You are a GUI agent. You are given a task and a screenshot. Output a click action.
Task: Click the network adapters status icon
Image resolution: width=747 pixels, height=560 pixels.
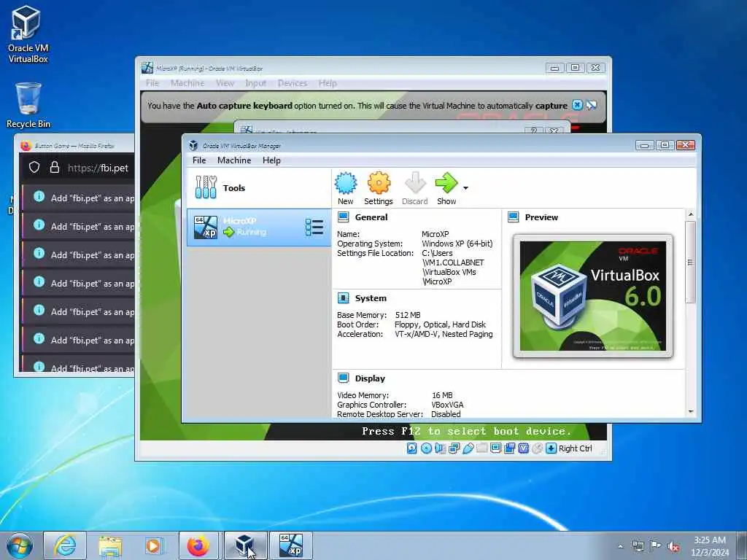pos(454,448)
